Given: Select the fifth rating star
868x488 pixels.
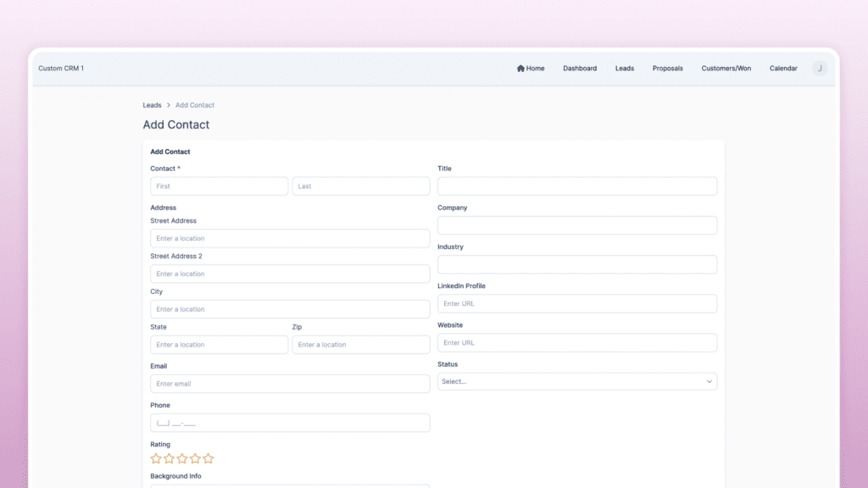Looking at the screenshot, I should tap(209, 458).
